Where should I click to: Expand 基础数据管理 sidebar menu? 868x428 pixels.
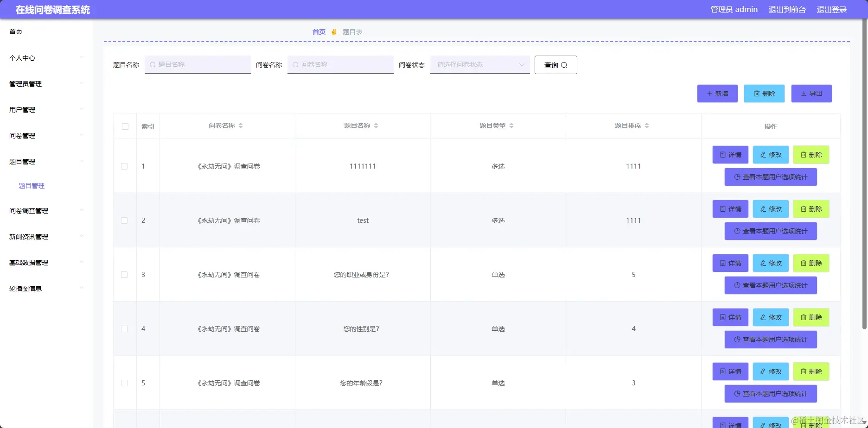coord(46,263)
